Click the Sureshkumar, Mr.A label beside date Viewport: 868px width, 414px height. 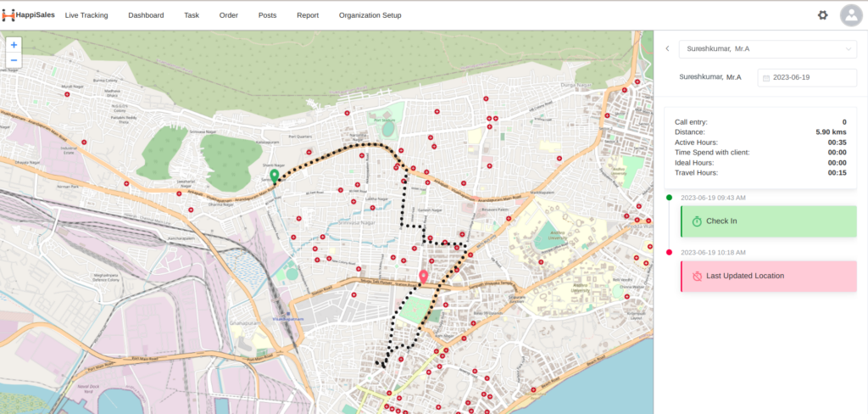pyautogui.click(x=710, y=77)
